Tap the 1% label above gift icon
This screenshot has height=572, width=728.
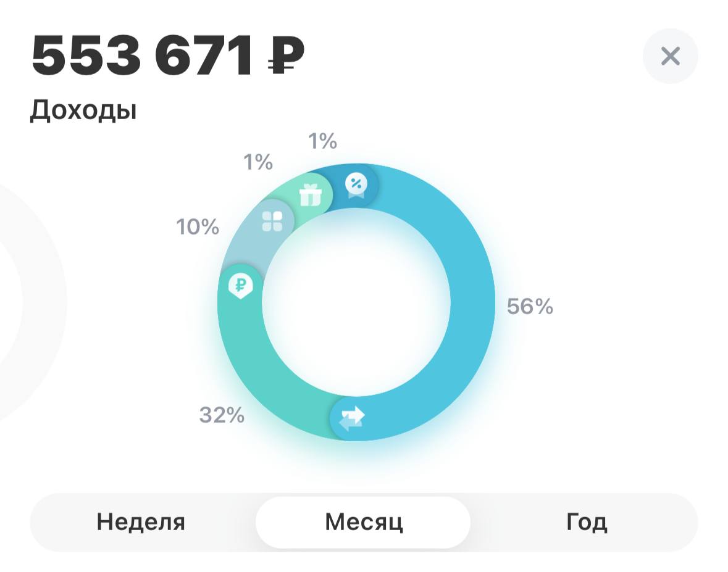pos(257,162)
